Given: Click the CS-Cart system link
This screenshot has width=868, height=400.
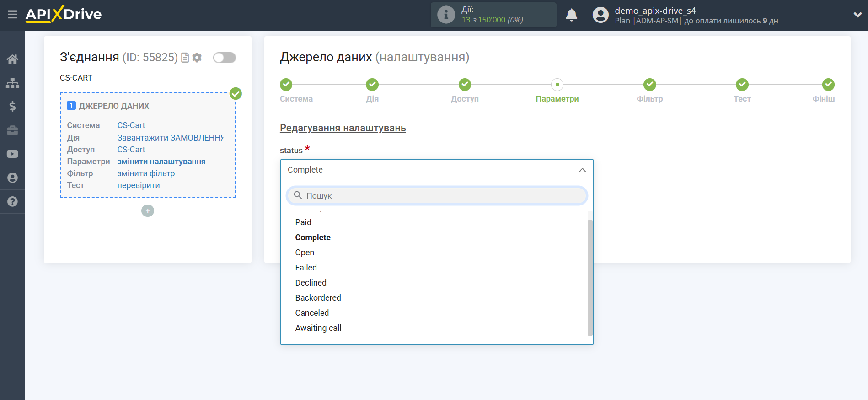Looking at the screenshot, I should (x=131, y=125).
